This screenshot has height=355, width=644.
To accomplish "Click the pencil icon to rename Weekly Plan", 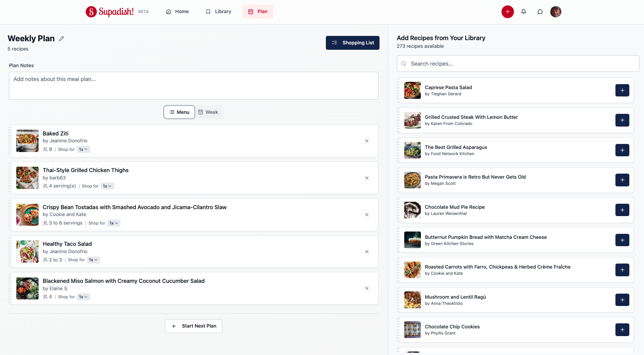I will pos(61,39).
